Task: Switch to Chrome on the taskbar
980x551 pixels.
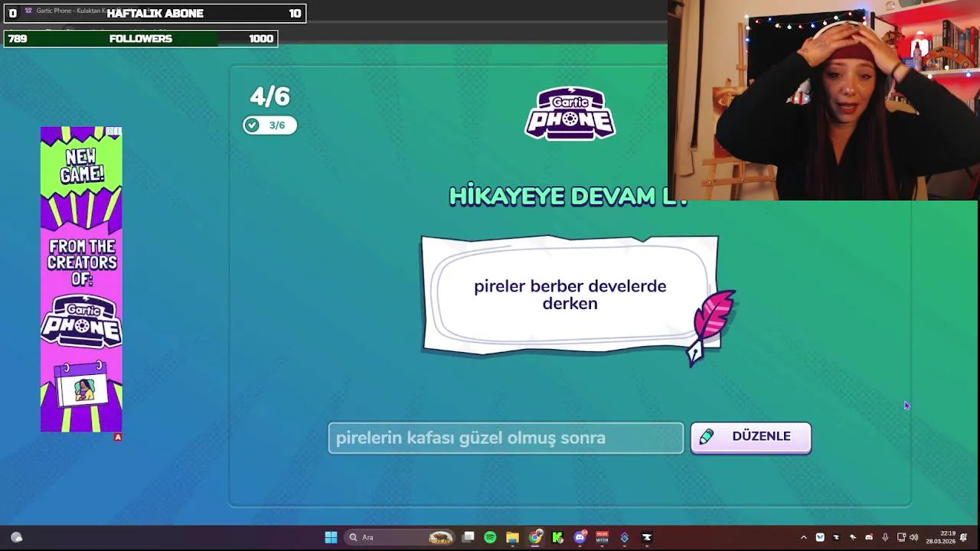Action: coord(535,537)
